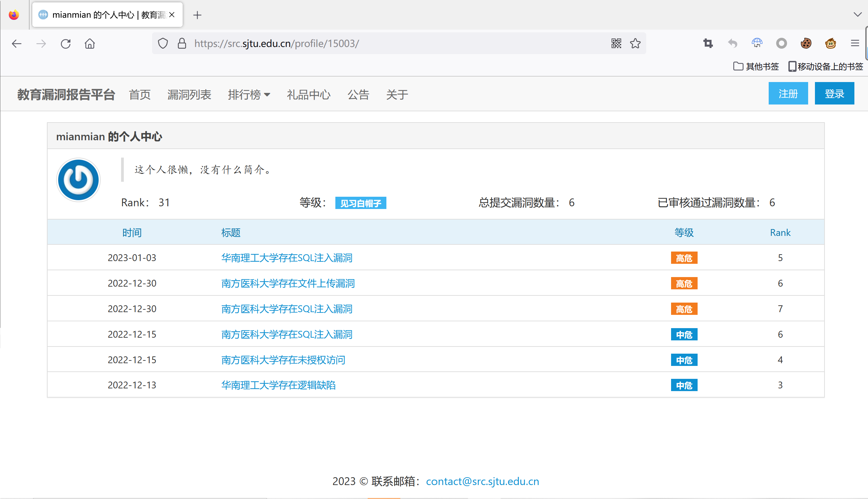The width and height of the screenshot is (868, 499).
Task: Open the cookie extension icon
Action: point(806,44)
